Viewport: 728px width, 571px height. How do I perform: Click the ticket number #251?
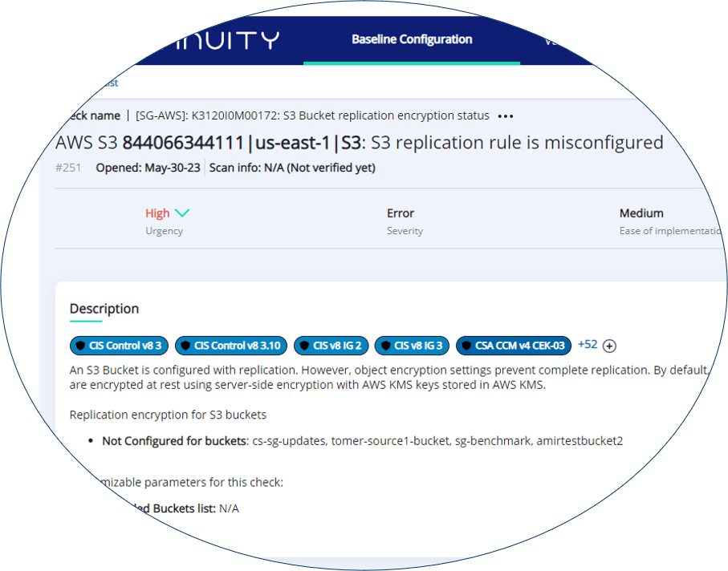(68, 168)
